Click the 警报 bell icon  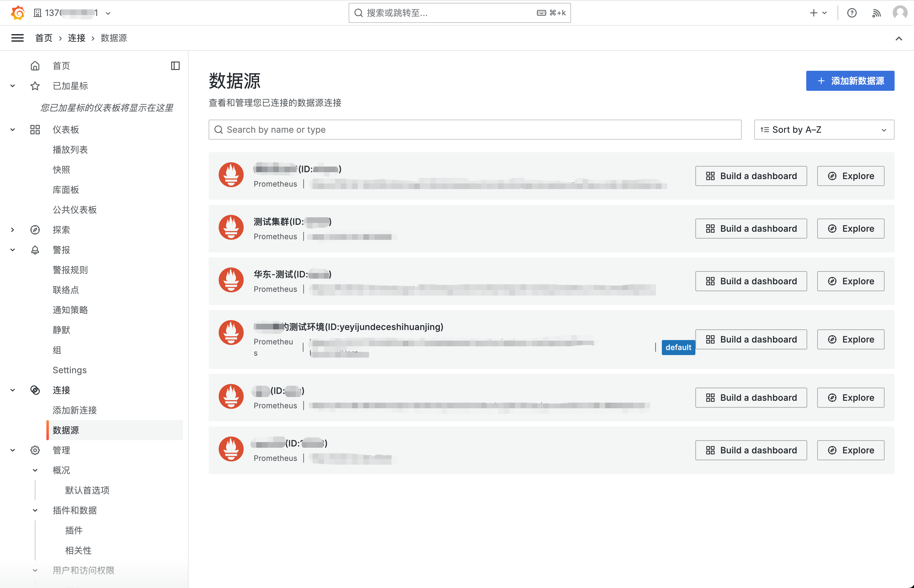pyautogui.click(x=35, y=250)
